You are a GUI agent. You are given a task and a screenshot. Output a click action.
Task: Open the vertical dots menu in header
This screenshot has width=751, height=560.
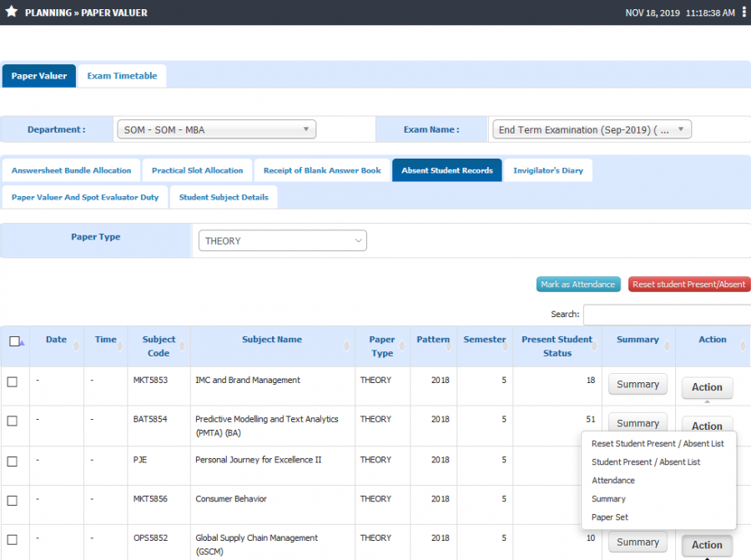coord(743,13)
